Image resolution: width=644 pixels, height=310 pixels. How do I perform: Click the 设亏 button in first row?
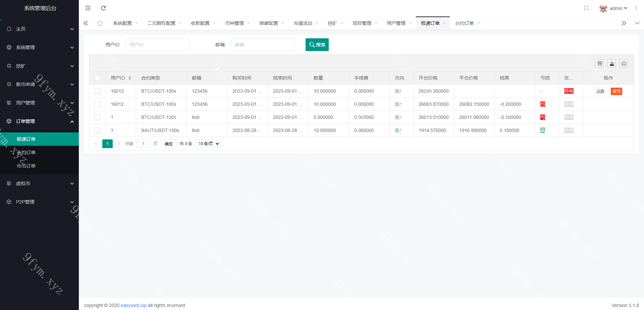pos(616,91)
